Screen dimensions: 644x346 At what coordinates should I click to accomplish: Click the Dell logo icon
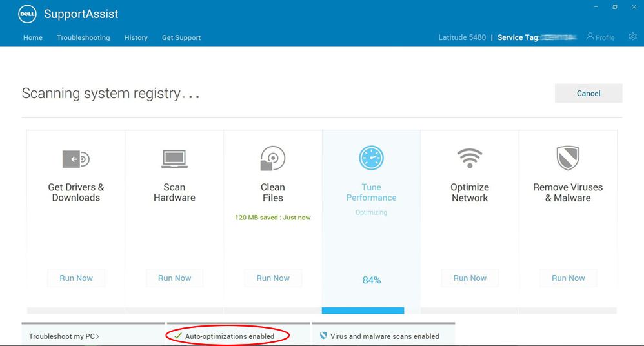28,14
